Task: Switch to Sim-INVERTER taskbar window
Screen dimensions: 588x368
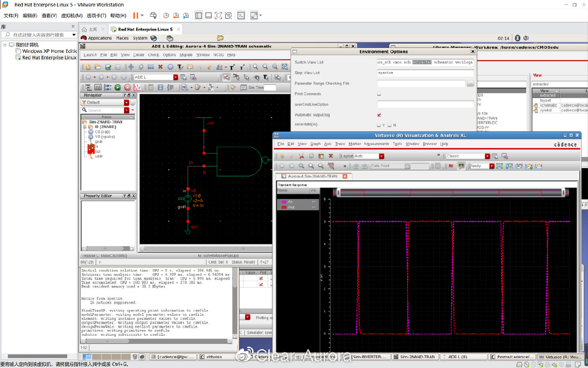Action: [369, 356]
